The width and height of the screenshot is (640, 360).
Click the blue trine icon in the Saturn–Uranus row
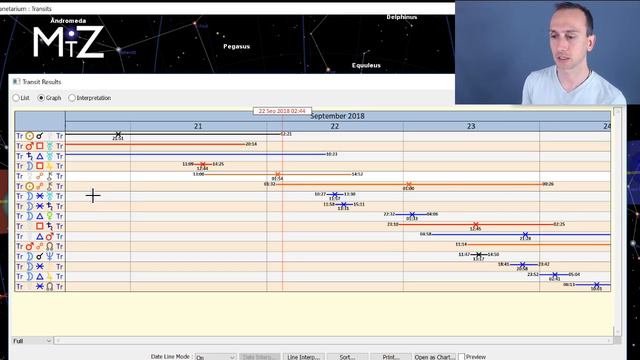point(40,156)
